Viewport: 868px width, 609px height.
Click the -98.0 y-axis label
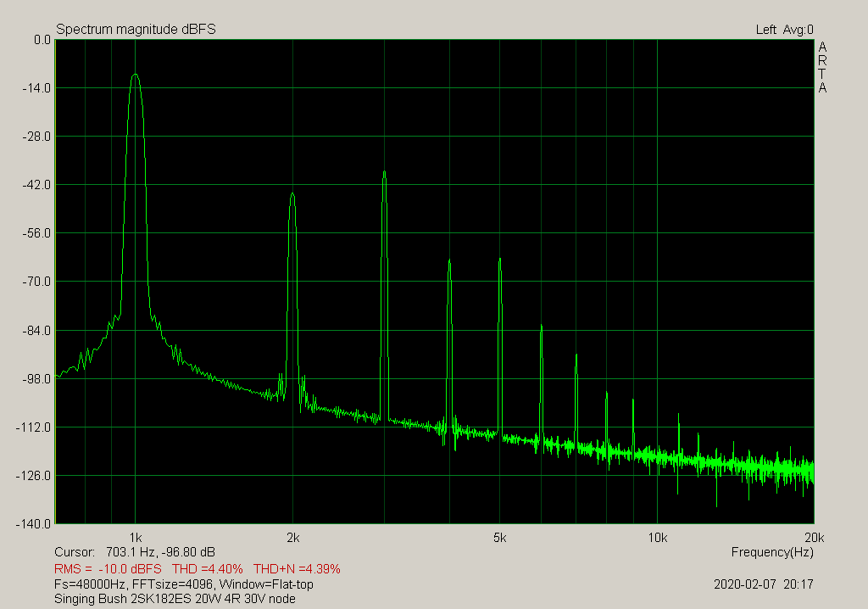coord(36,379)
